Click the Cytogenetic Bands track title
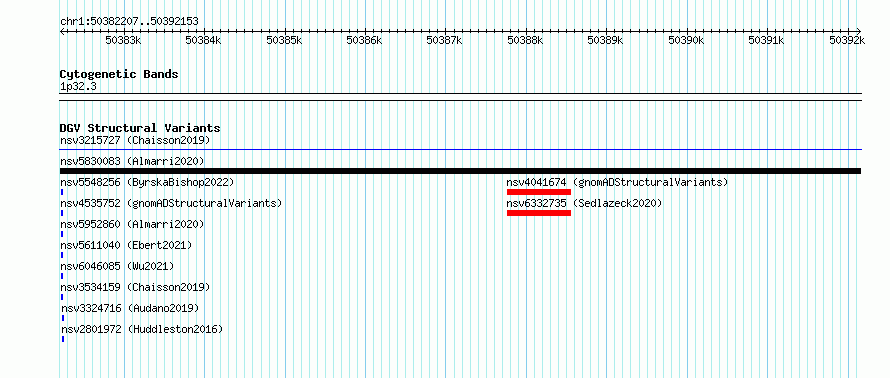The width and height of the screenshot is (890, 378). click(x=119, y=74)
